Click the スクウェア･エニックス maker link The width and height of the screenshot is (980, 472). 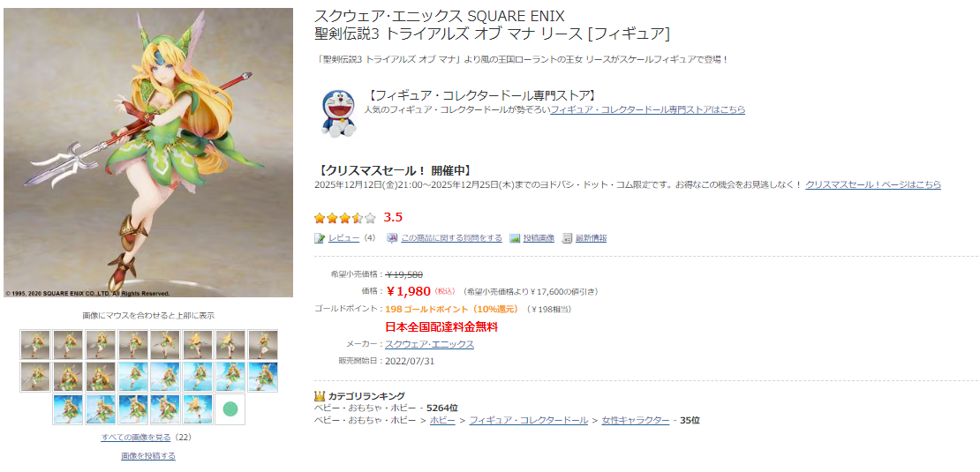429,344
